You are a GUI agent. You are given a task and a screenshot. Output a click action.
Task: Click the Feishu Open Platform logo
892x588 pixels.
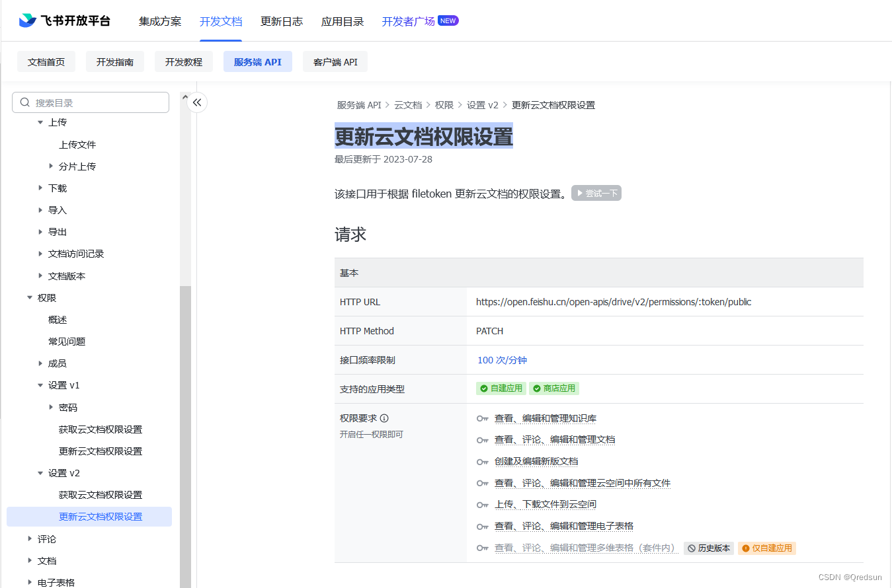[x=65, y=20]
